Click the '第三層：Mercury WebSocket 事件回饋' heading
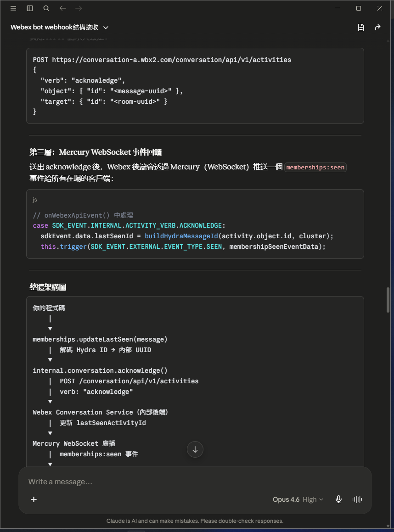This screenshot has width=394, height=532. click(96, 152)
